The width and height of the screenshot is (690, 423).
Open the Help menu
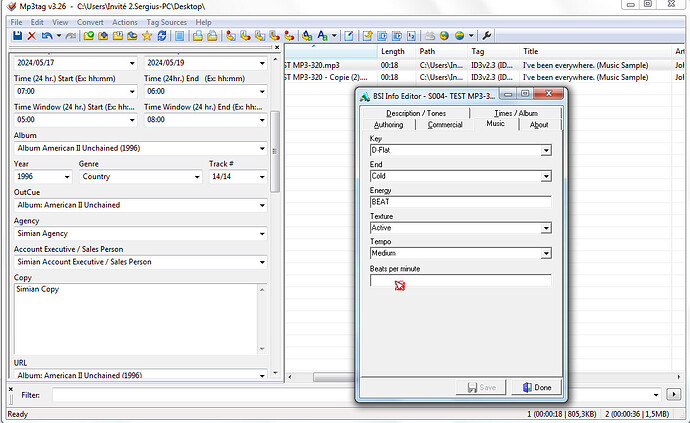click(x=203, y=22)
